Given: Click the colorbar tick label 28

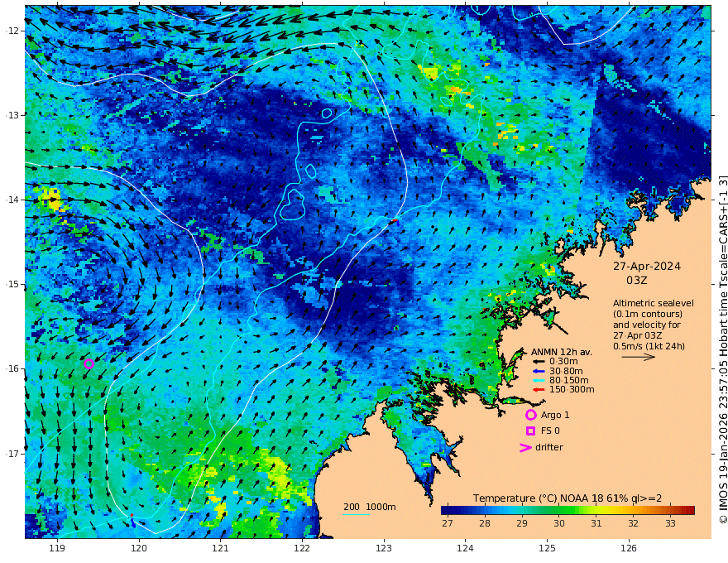Looking at the screenshot, I should (485, 523).
